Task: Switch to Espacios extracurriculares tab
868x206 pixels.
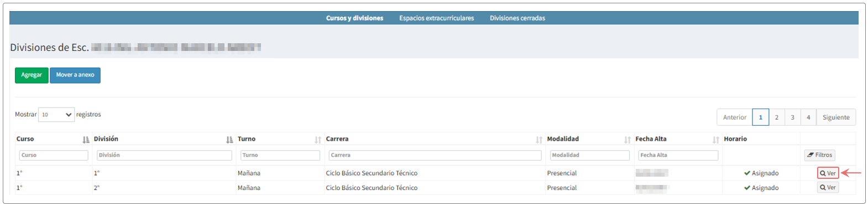Action: click(437, 18)
